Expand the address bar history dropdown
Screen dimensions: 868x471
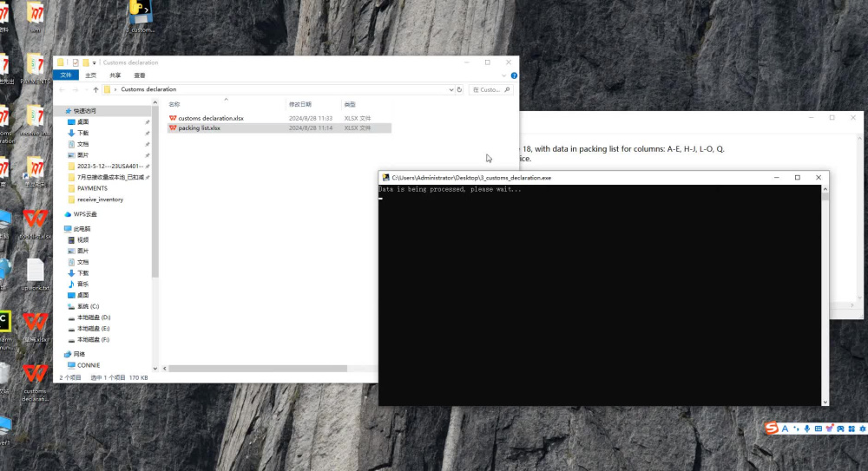click(451, 89)
